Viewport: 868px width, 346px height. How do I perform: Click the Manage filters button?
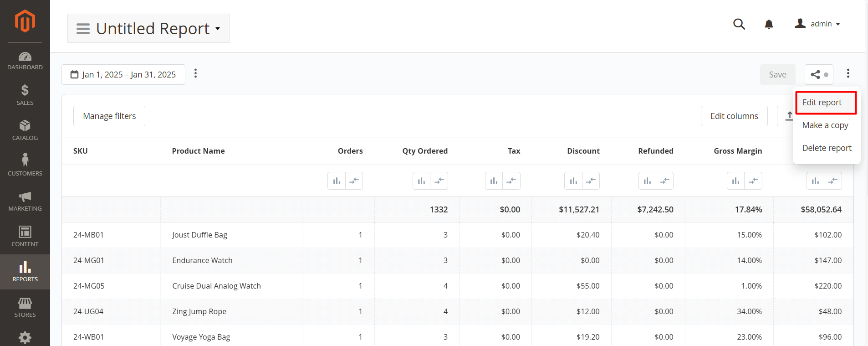pyautogui.click(x=109, y=116)
